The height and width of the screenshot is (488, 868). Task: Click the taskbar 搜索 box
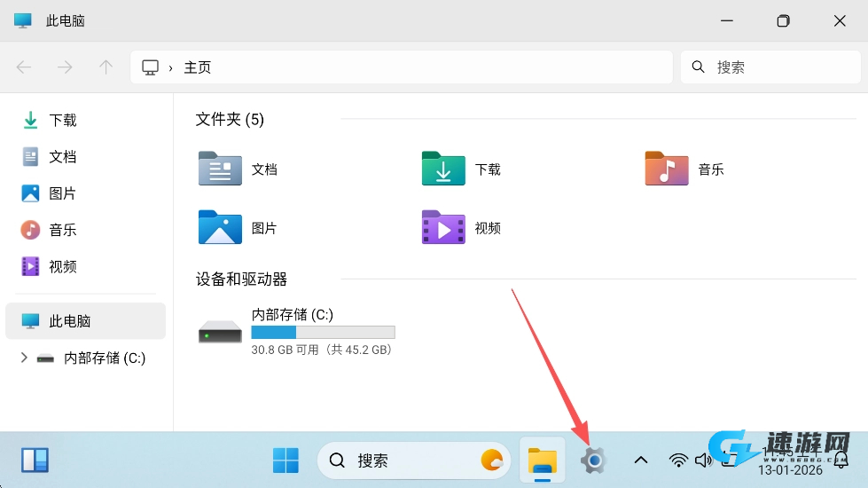click(x=413, y=460)
